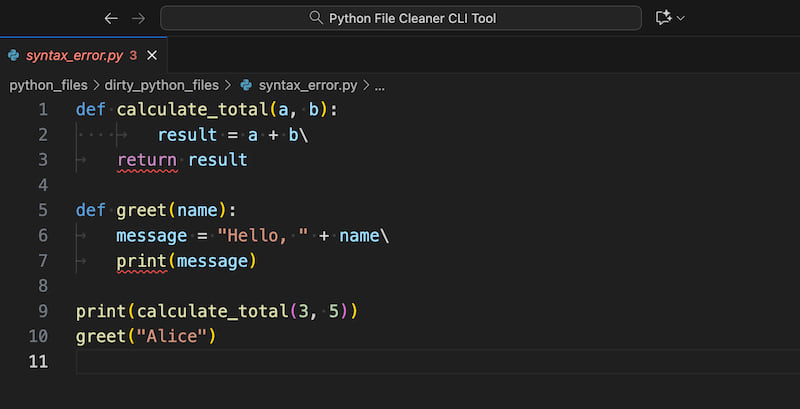Click line number 11 in the gutter
The width and height of the screenshot is (800, 409).
[x=38, y=362]
